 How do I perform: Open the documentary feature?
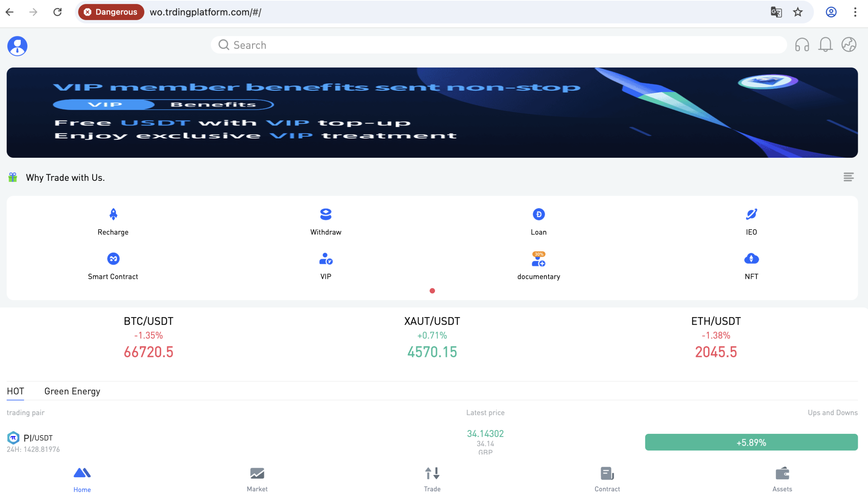coord(538,266)
